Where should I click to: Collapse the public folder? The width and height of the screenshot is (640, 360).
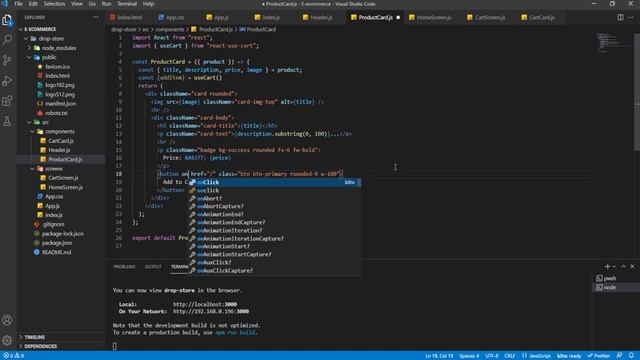point(29,58)
